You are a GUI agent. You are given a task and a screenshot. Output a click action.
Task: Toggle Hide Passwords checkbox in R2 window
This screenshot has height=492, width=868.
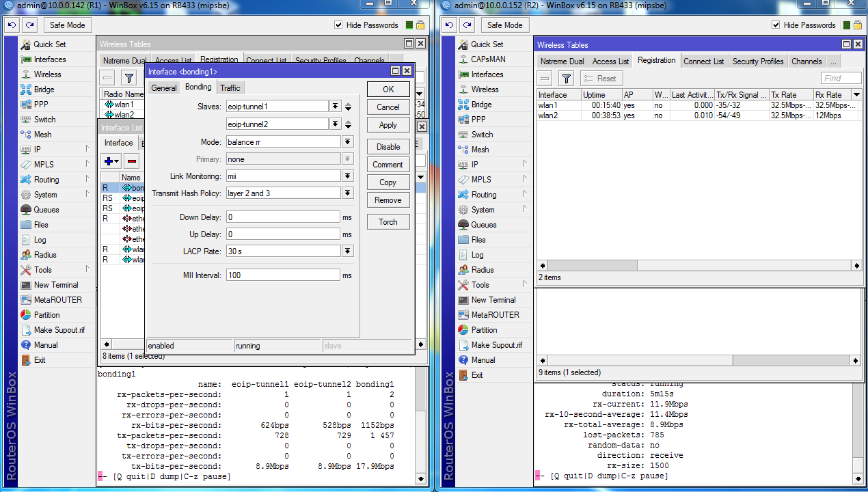click(776, 25)
